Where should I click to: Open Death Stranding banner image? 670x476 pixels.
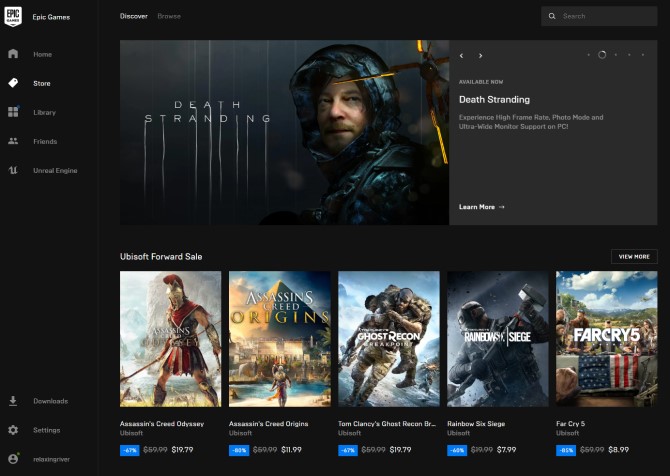[x=285, y=132]
